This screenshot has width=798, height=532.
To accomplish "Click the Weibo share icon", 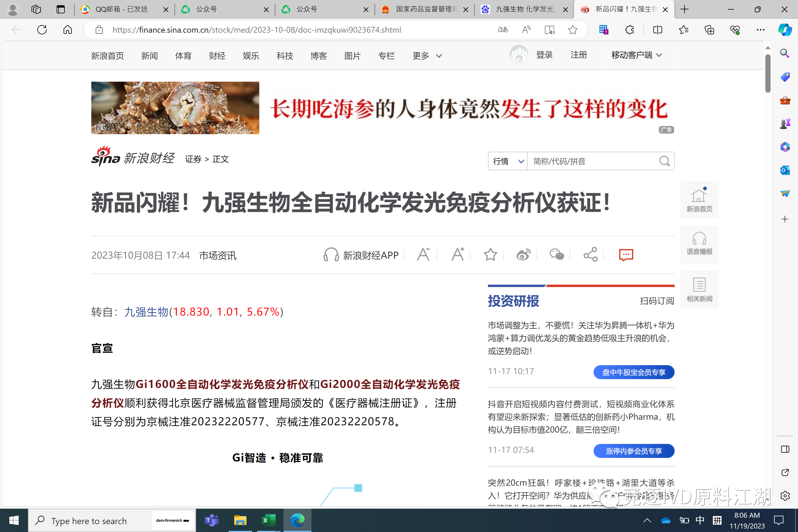I will (x=523, y=255).
